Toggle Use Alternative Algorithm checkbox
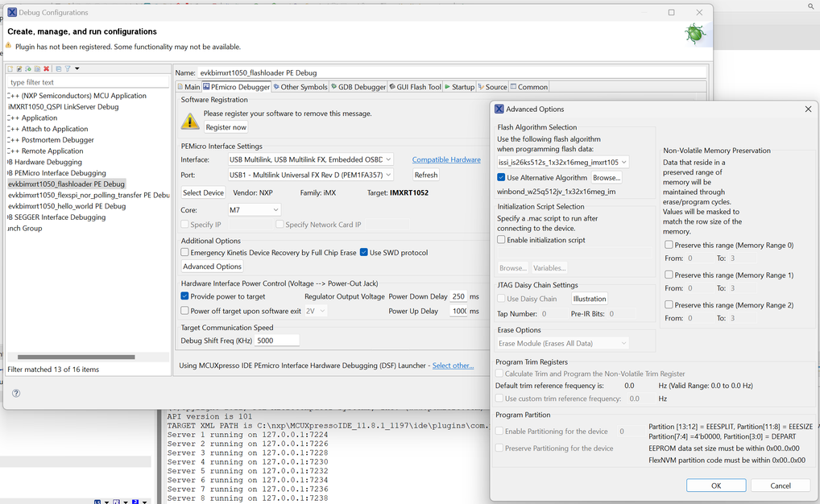The image size is (820, 504). point(501,178)
